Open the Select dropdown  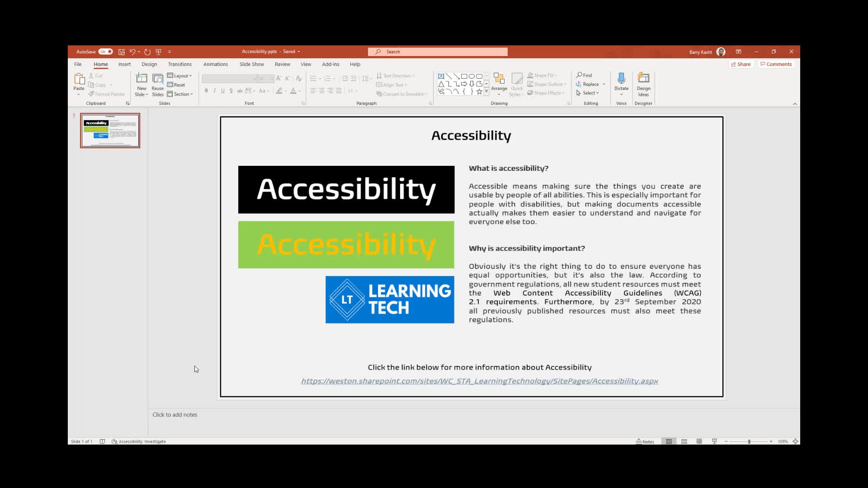(587, 93)
